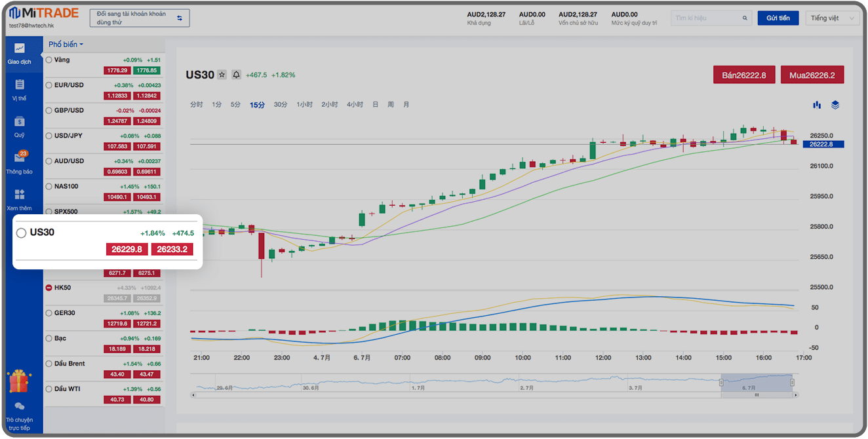The width and height of the screenshot is (868, 439).
Task: Expand the Phổ biến category dropdown
Action: click(x=66, y=45)
